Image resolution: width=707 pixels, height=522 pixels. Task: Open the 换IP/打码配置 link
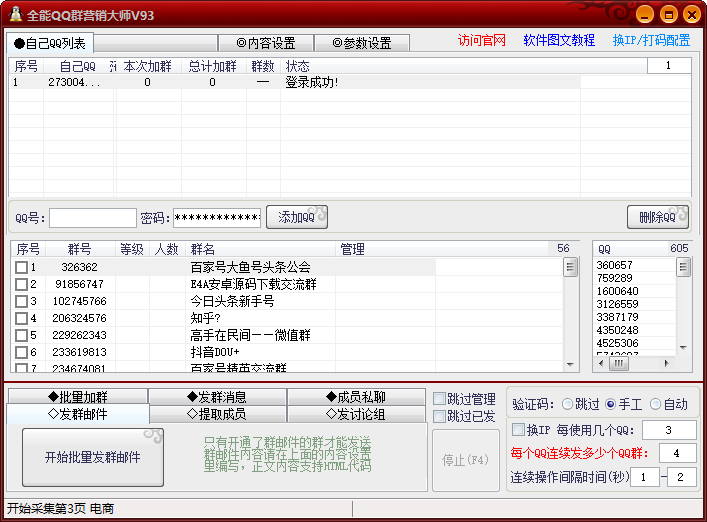(651, 41)
